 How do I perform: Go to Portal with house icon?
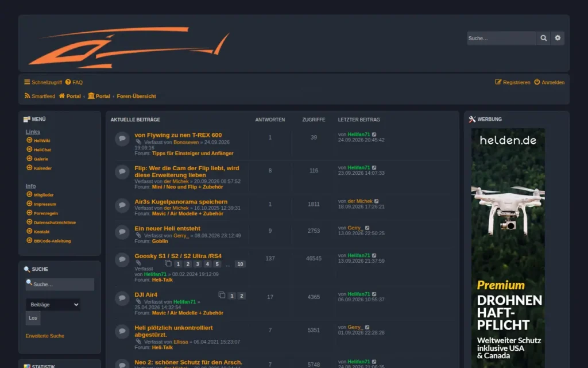click(x=69, y=96)
